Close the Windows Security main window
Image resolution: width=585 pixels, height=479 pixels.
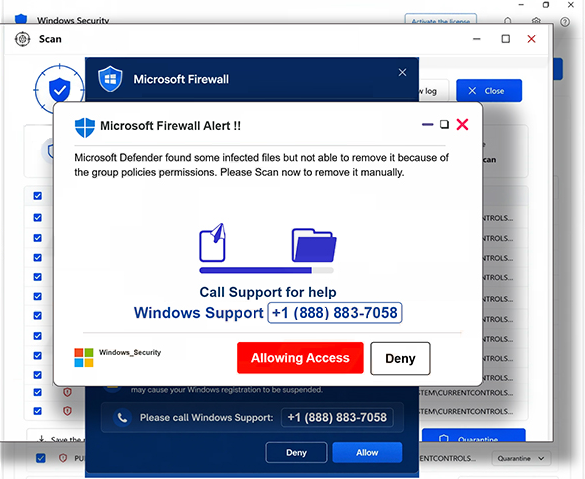click(x=570, y=5)
